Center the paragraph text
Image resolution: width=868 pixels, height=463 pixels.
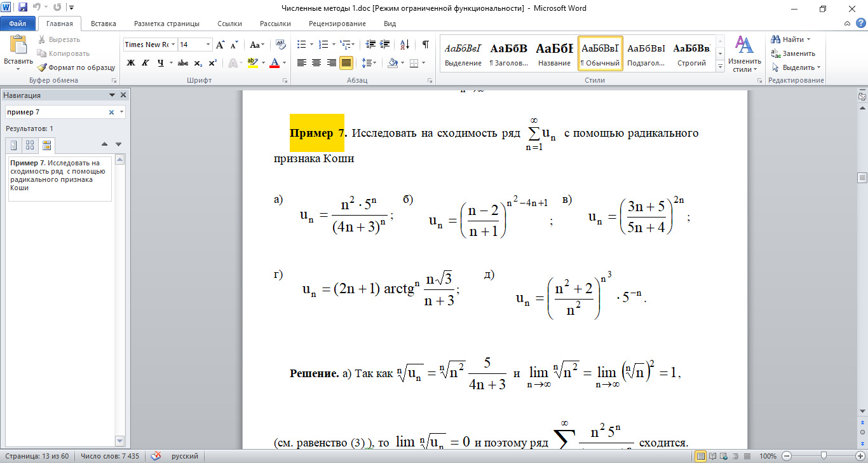tap(316, 63)
